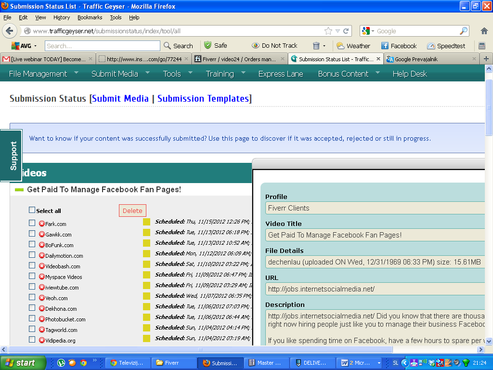Click yellow status square for Photobucket.com row
The image size is (493, 370).
146,317
